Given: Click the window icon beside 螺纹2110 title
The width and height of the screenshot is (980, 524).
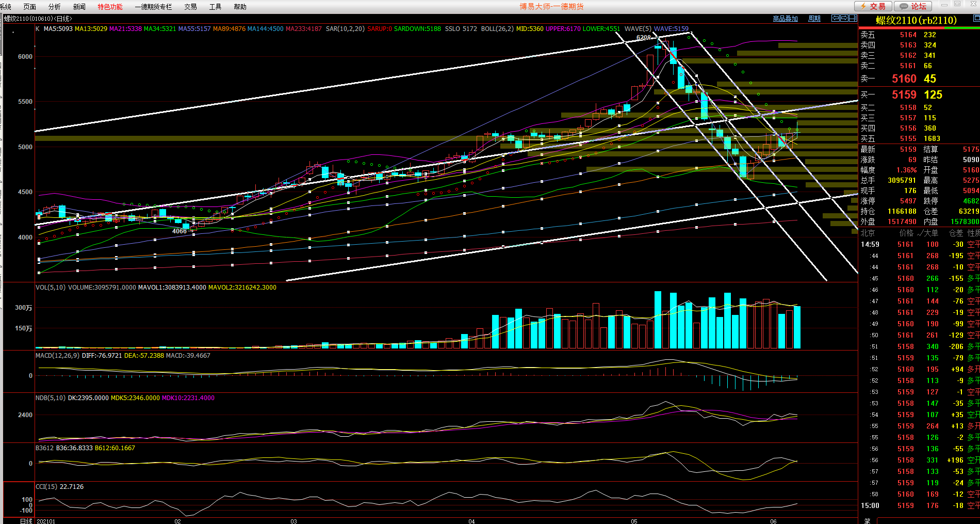Looking at the screenshot, I should (x=976, y=18).
